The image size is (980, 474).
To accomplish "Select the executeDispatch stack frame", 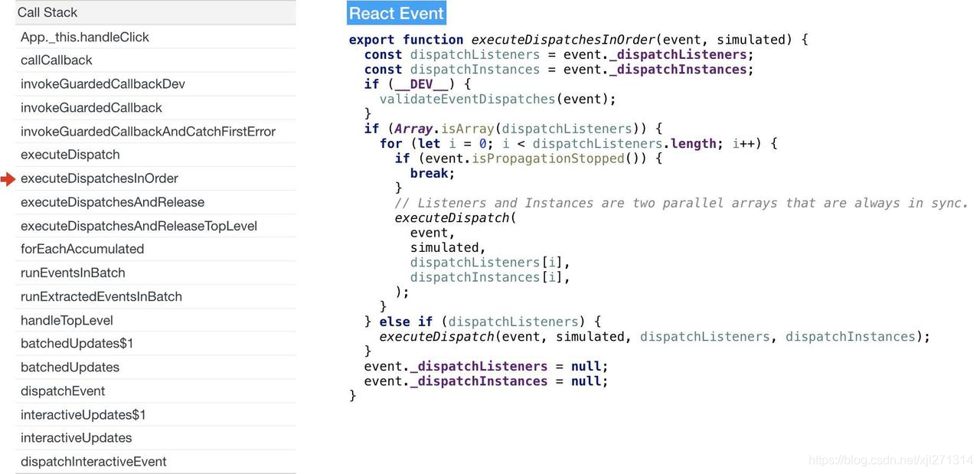I will click(155, 155).
